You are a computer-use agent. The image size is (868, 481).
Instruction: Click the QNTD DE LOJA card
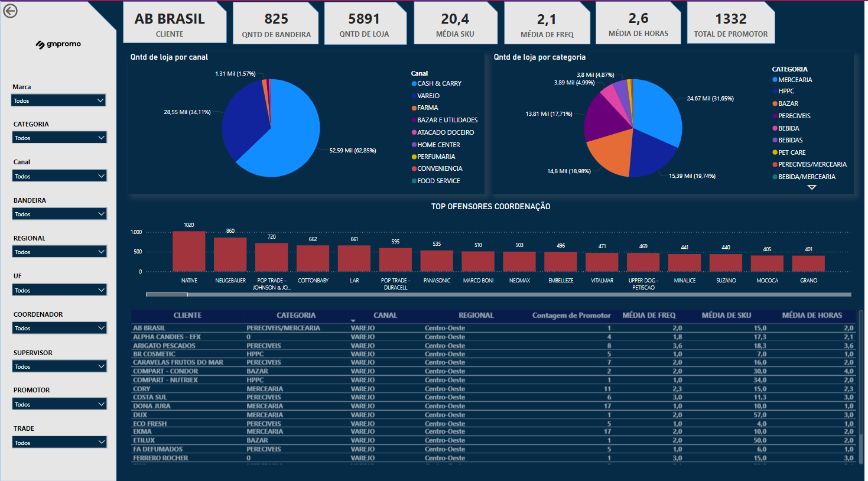[365, 24]
